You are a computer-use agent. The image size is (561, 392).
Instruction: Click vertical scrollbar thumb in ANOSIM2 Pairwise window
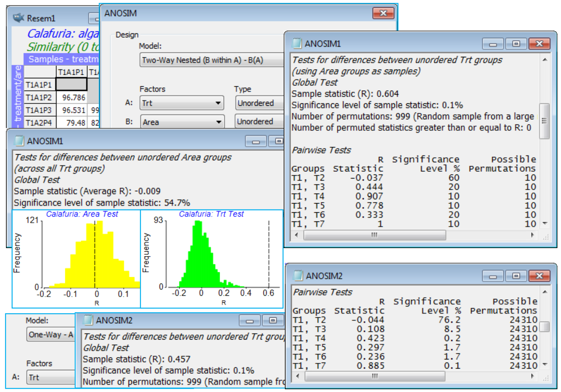click(545, 326)
